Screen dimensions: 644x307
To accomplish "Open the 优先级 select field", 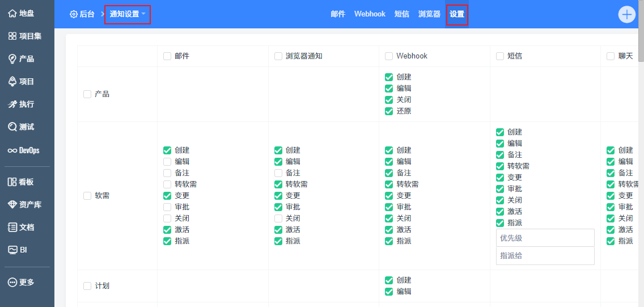I will [x=545, y=238].
